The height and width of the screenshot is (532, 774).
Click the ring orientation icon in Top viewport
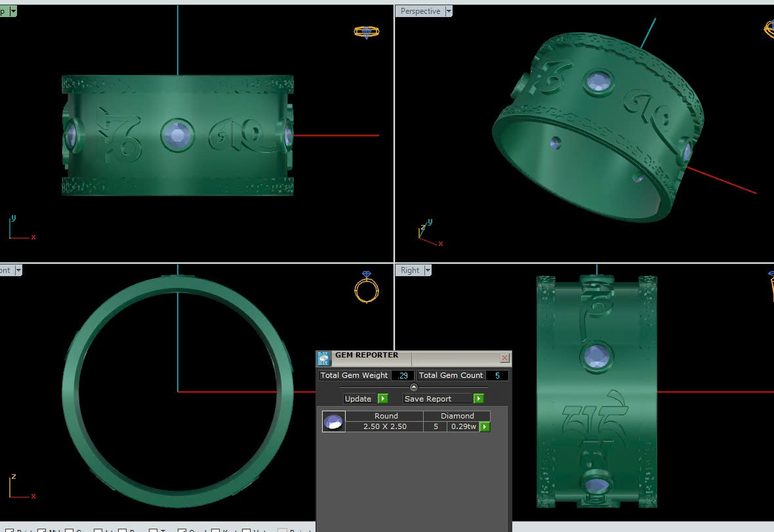click(x=366, y=31)
